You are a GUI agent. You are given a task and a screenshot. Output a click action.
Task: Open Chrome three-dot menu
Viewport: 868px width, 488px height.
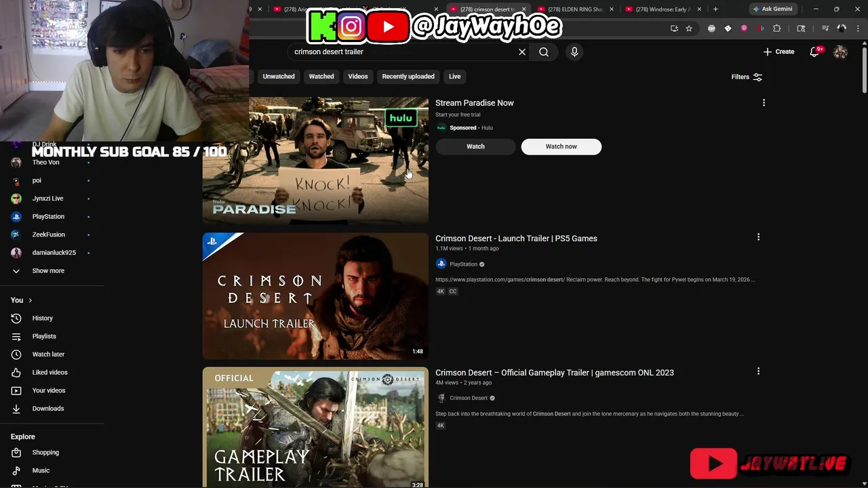[857, 28]
